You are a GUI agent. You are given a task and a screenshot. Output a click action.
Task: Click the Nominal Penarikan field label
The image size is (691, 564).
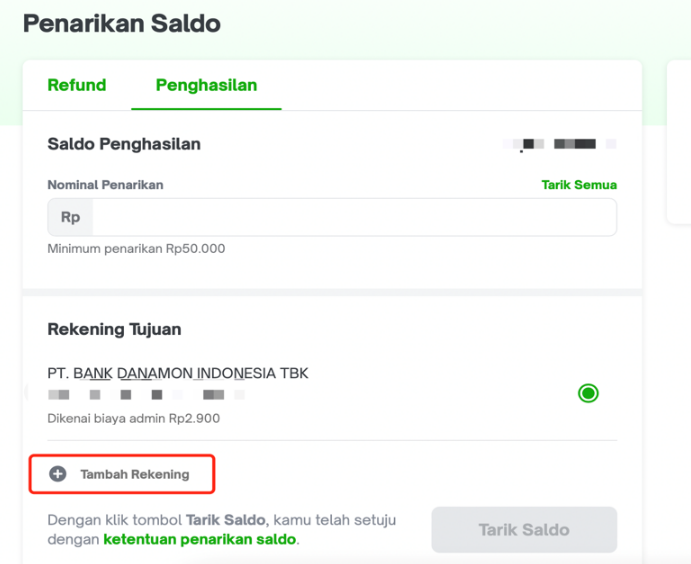(105, 185)
